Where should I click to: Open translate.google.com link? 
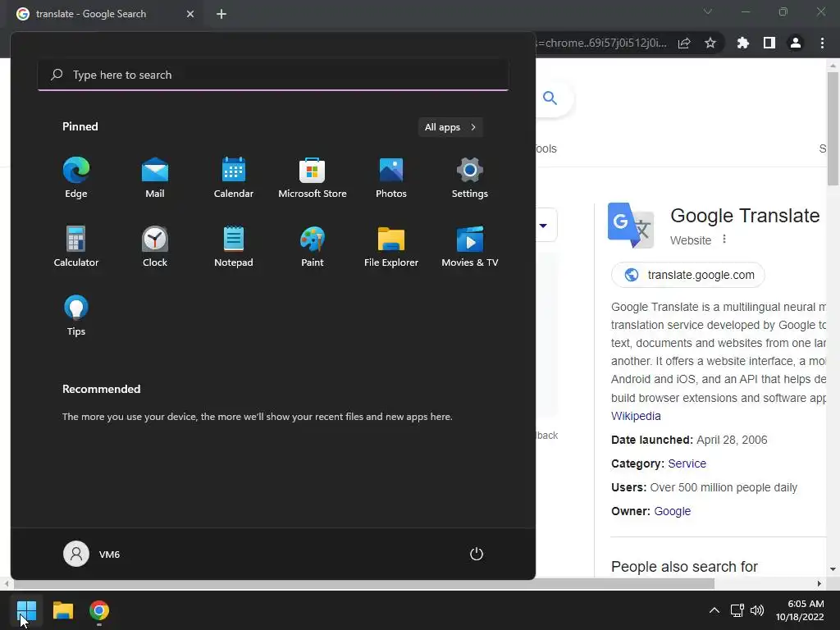coord(688,275)
